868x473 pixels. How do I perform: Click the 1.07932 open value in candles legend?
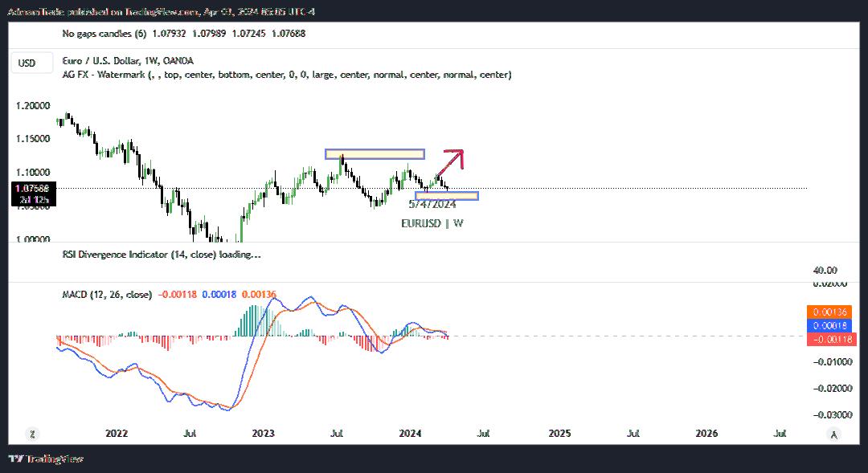click(170, 34)
